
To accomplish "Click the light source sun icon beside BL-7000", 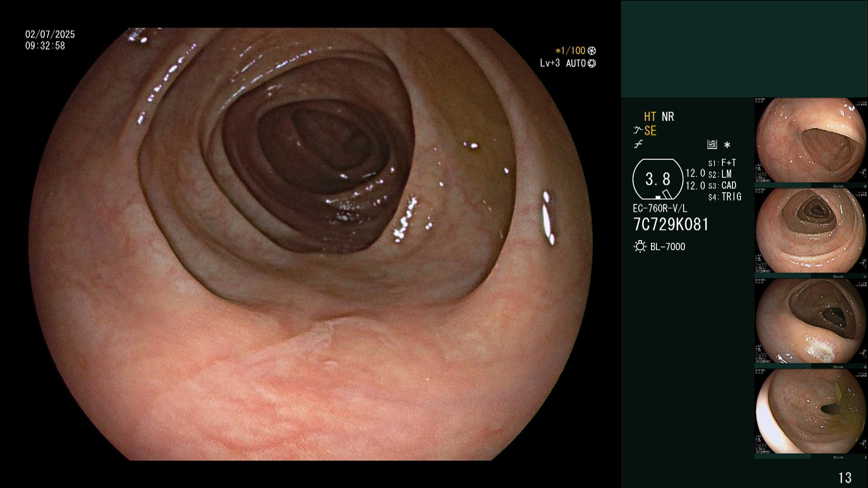I will 640,247.
